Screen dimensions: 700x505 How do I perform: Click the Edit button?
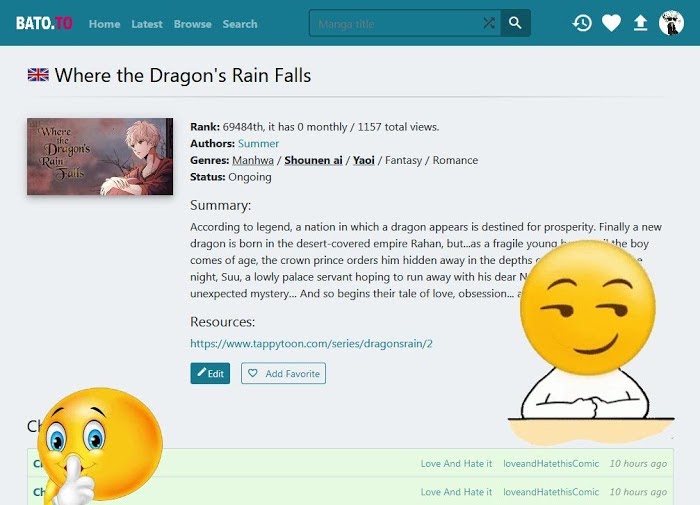pyautogui.click(x=210, y=373)
